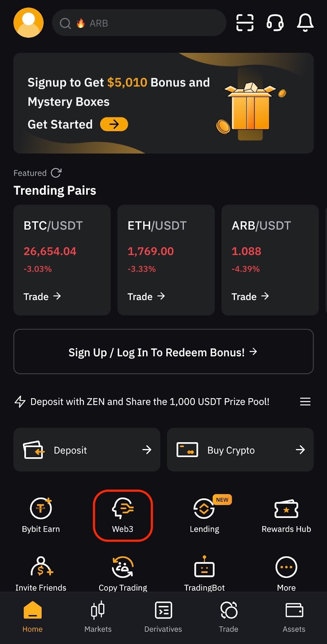Screen dimensions: 327x644
Task: Open Rewards Hub shortcut
Action: pyautogui.click(x=286, y=516)
